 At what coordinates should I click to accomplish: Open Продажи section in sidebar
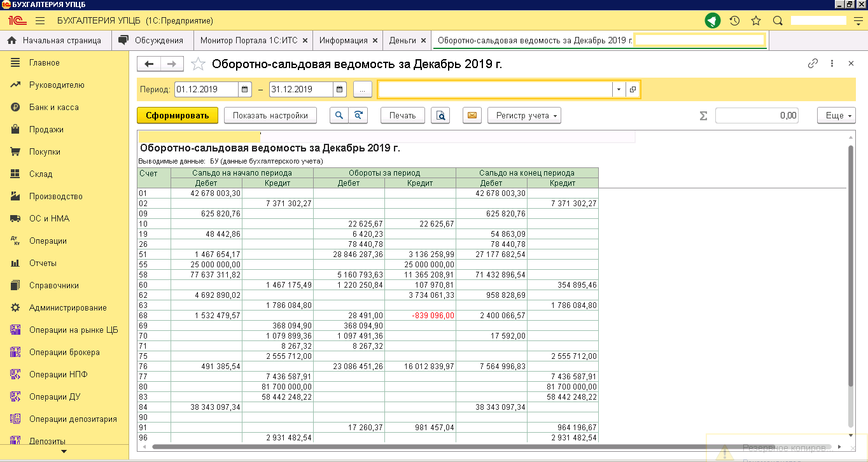(x=64, y=129)
